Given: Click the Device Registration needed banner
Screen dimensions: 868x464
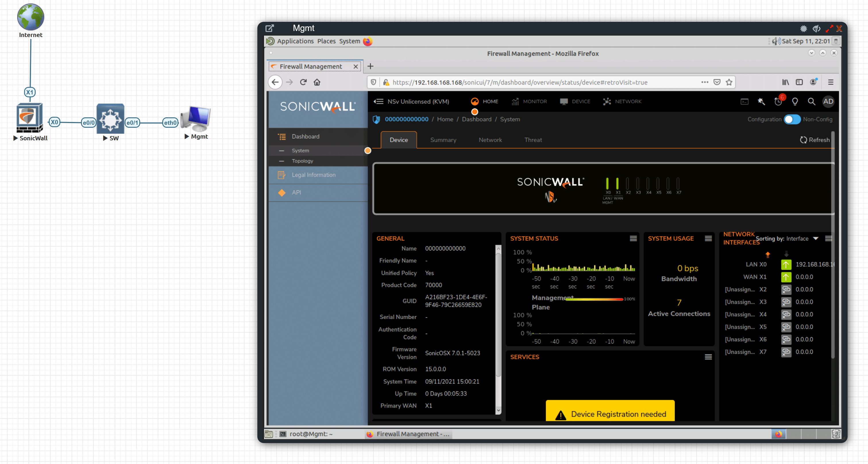Looking at the screenshot, I should pos(610,413).
